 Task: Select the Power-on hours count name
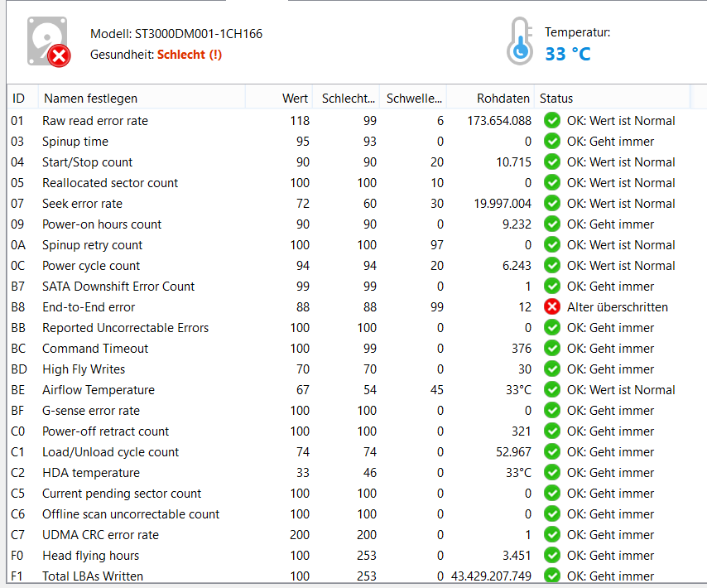102,224
